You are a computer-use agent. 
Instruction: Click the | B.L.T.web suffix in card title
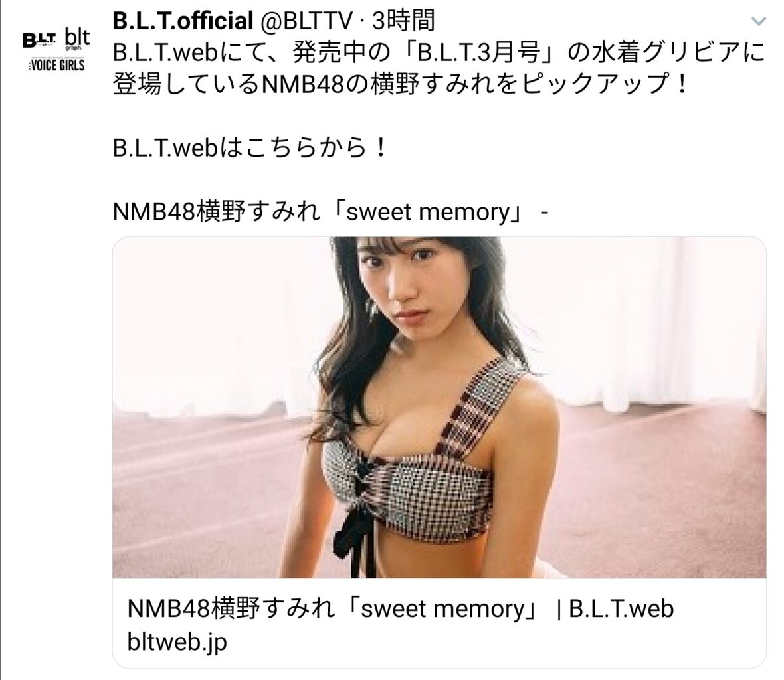click(615, 609)
